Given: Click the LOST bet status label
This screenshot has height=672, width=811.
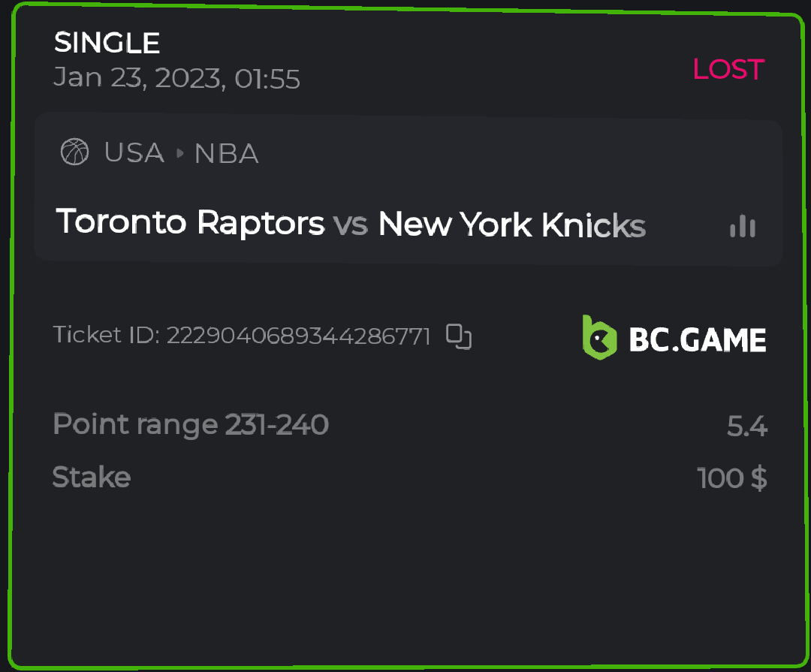Looking at the screenshot, I should (728, 70).
